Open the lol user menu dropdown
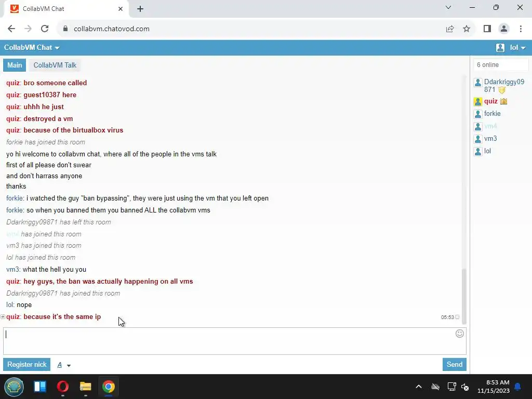The height and width of the screenshot is (399, 532). point(518,48)
